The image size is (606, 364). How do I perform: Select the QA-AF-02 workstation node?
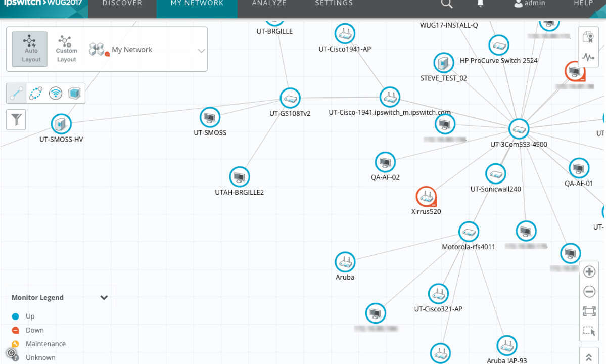pos(385,162)
